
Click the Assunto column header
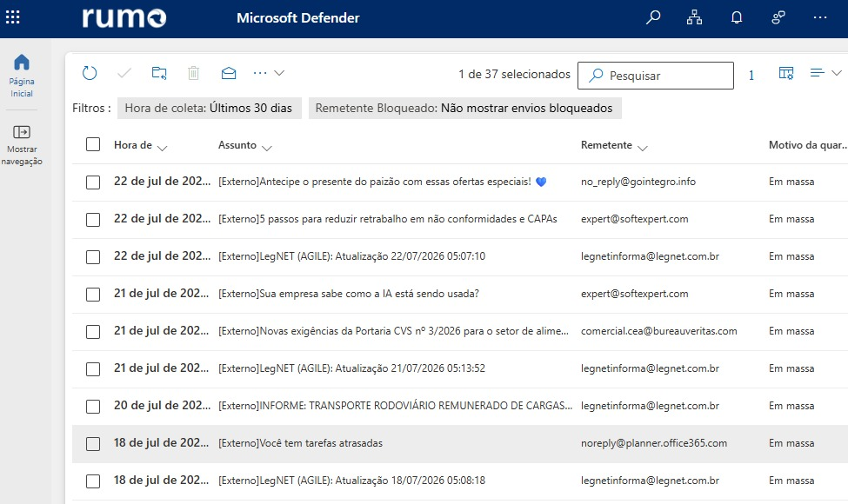(x=237, y=145)
